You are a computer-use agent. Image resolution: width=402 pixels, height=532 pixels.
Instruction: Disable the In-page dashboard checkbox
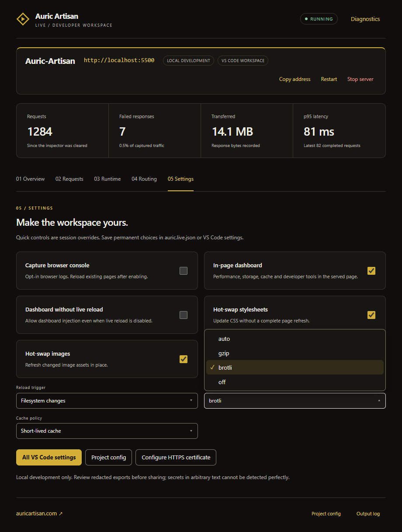[371, 271]
